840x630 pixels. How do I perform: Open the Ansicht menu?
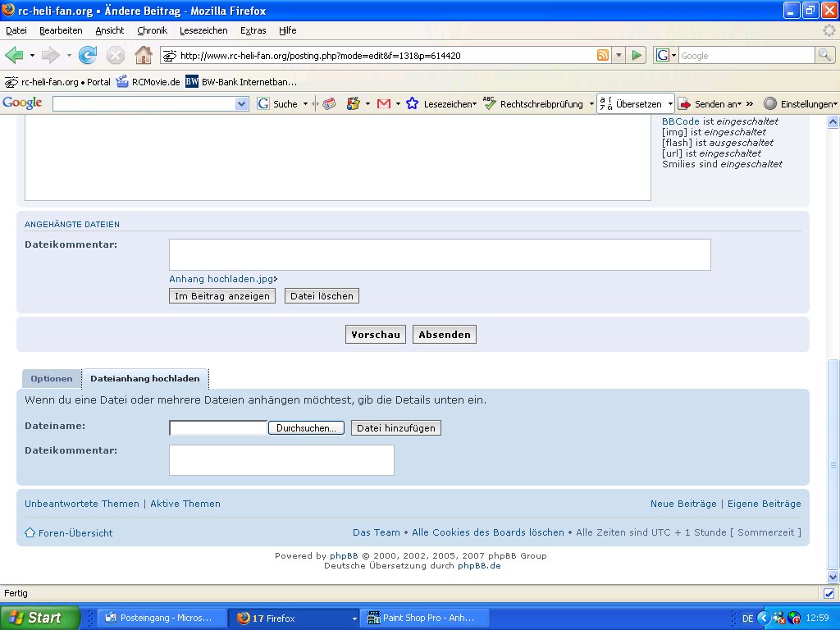(x=110, y=30)
